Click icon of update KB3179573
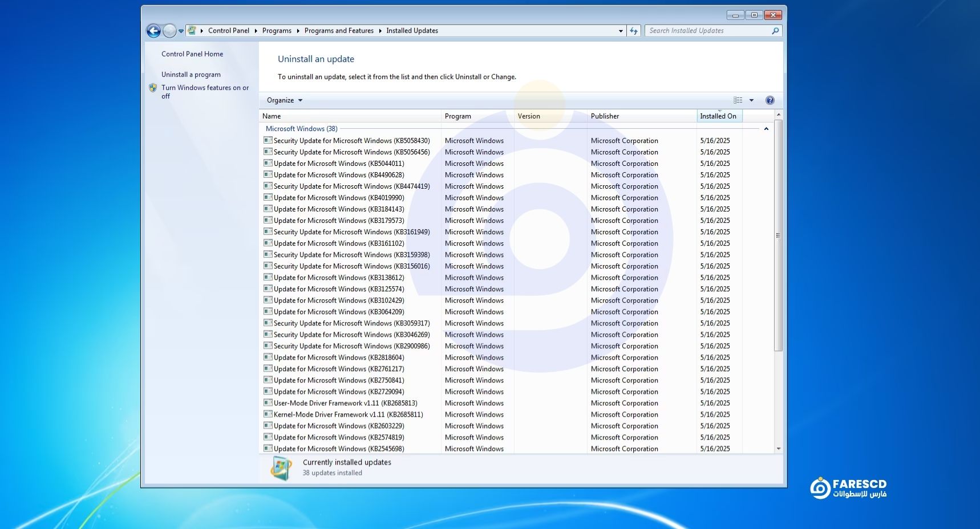The width and height of the screenshot is (980, 529). click(268, 220)
